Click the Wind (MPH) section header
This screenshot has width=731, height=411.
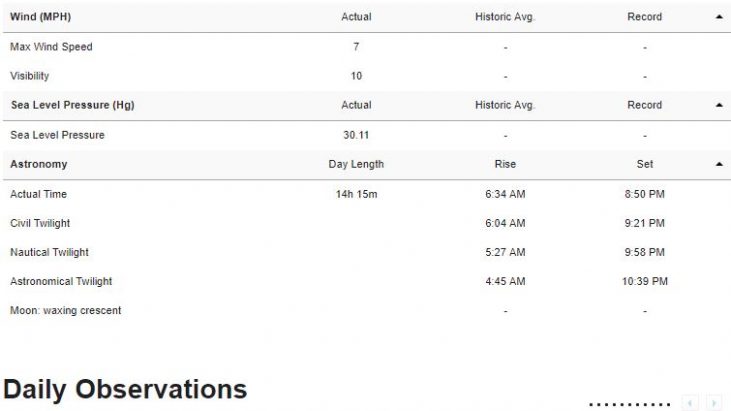pos(41,17)
